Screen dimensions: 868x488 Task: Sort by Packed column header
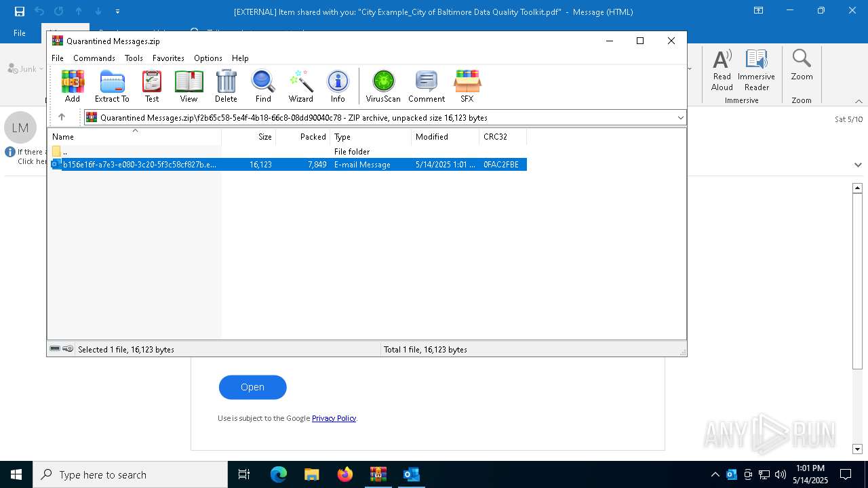click(303, 137)
